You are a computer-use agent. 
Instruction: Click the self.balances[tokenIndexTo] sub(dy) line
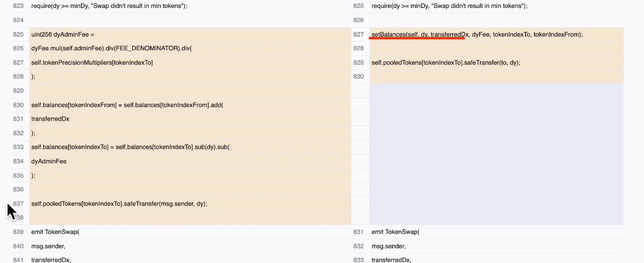pos(130,147)
